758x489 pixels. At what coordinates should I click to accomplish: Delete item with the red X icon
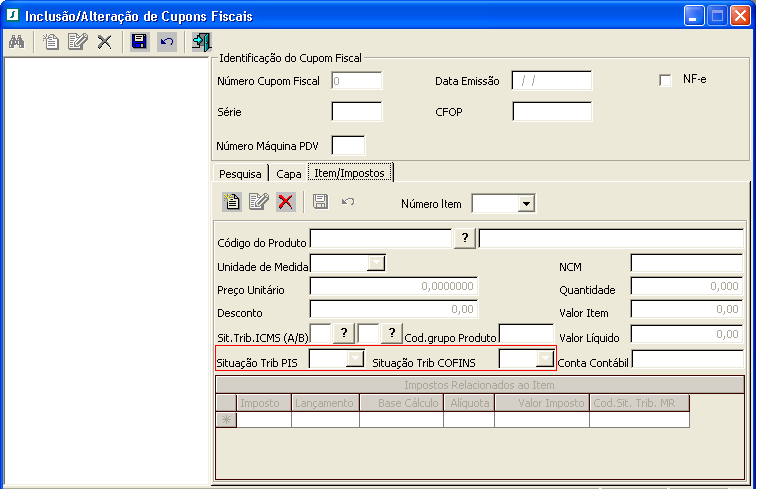[x=285, y=202]
